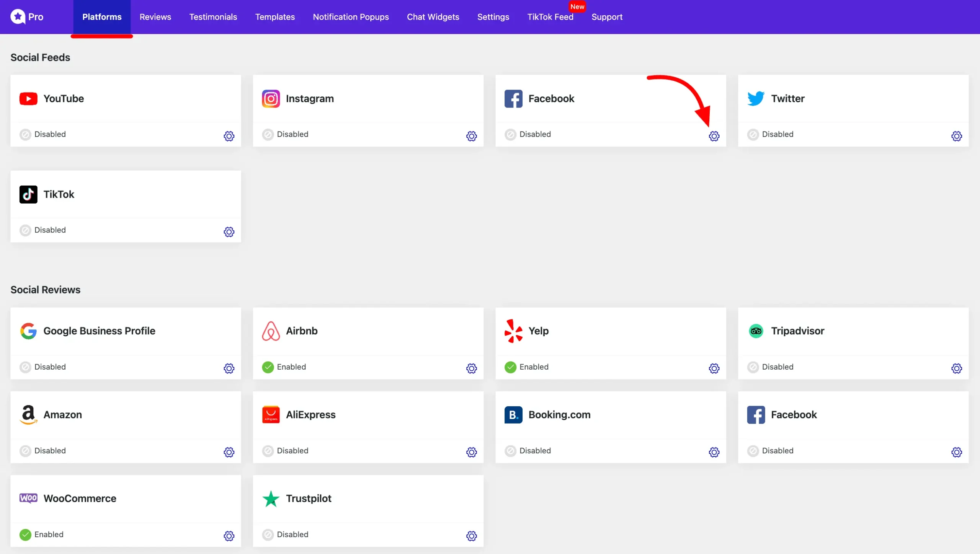The width and height of the screenshot is (980, 554).
Task: Open Facebook Social Feed settings
Action: click(714, 136)
